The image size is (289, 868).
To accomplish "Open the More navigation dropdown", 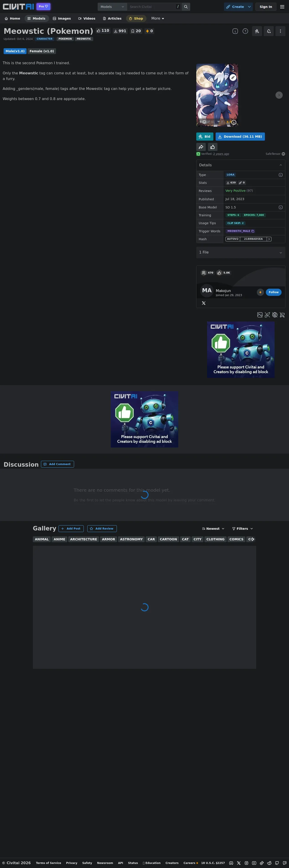I will (158, 18).
